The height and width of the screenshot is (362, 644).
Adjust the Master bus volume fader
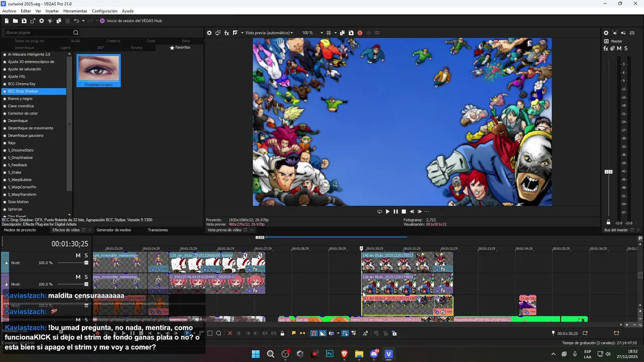(608, 172)
